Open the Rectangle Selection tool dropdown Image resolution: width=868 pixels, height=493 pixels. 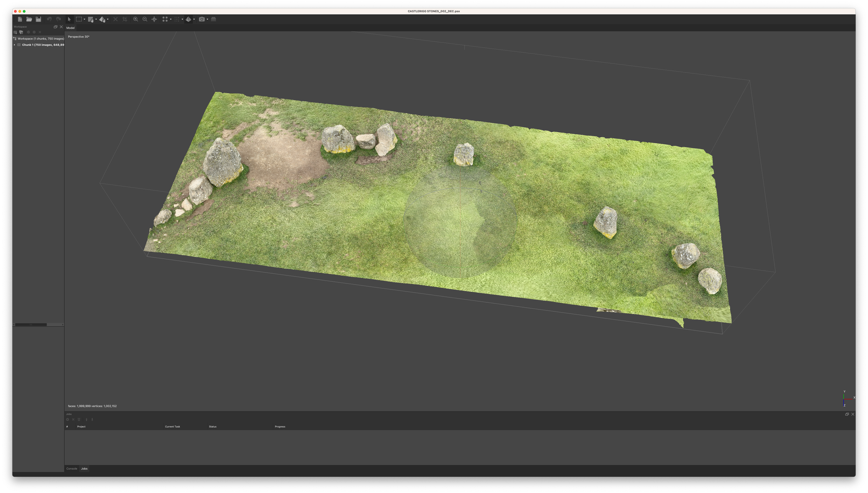pyautogui.click(x=84, y=19)
